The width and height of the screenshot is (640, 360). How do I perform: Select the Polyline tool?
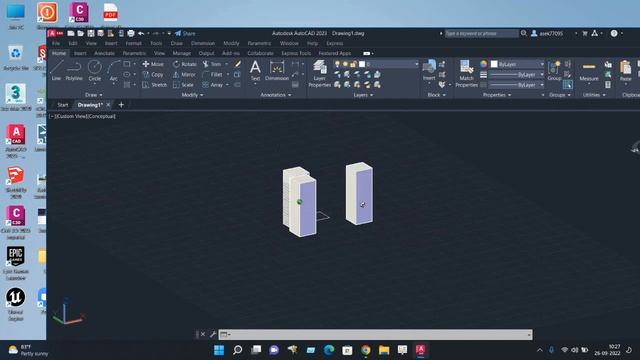click(x=74, y=70)
